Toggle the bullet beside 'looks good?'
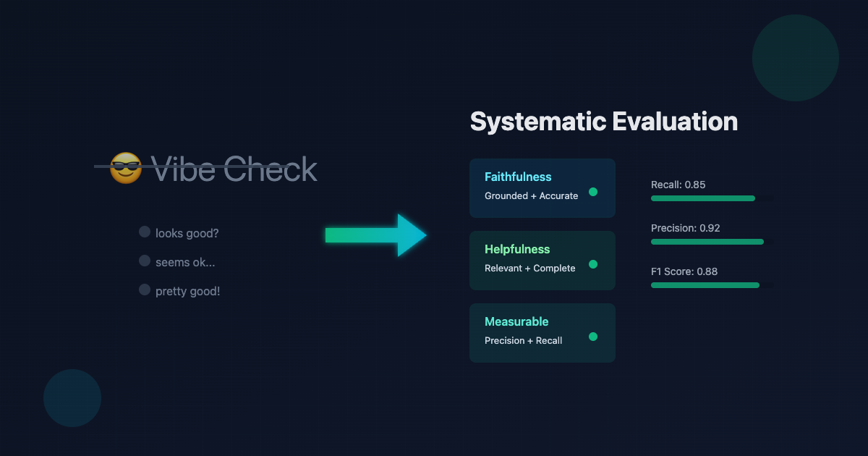The height and width of the screenshot is (456, 868). 145,231
